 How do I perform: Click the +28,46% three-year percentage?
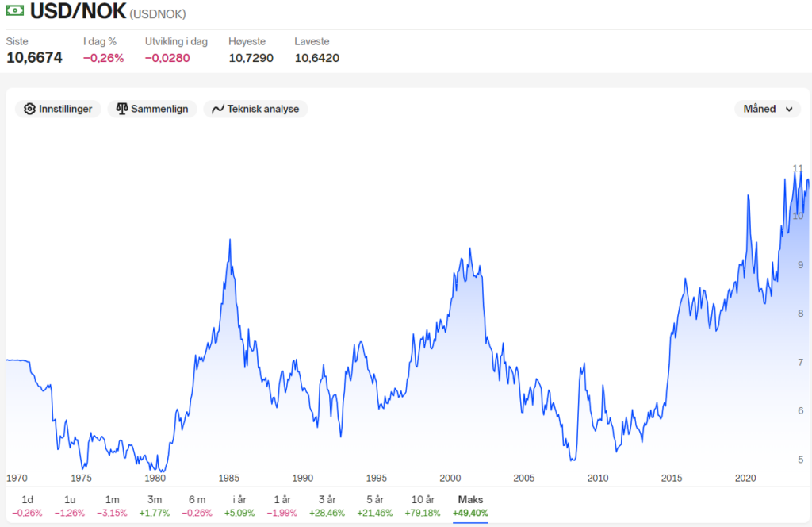tap(327, 513)
